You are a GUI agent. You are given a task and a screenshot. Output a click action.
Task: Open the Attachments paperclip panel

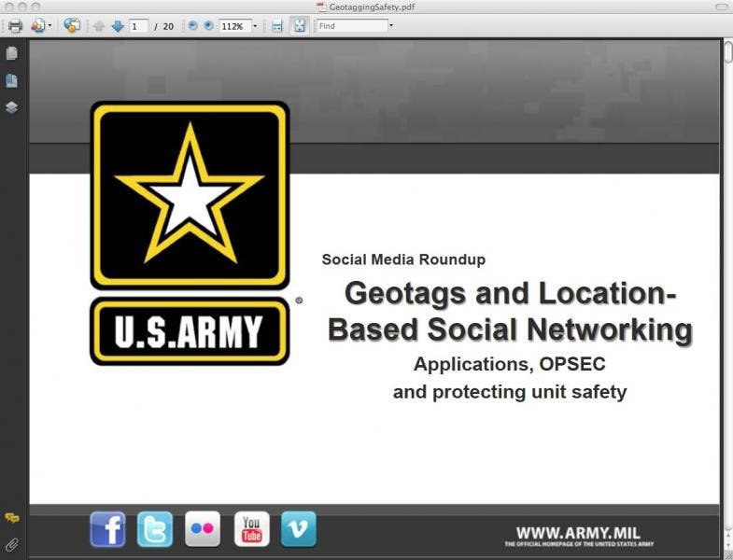click(12, 544)
